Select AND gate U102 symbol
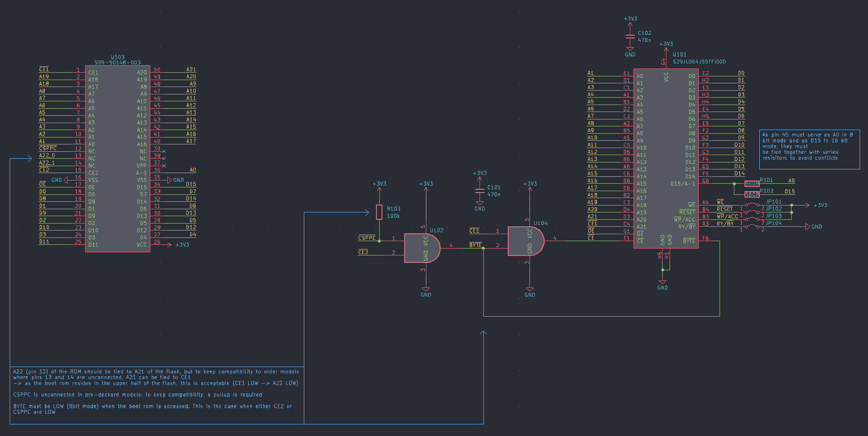 click(422, 248)
